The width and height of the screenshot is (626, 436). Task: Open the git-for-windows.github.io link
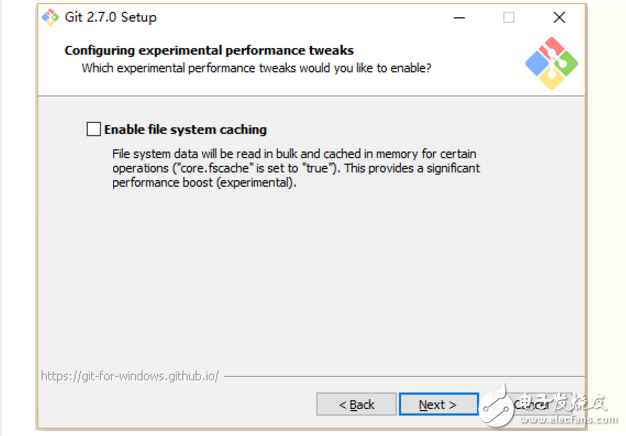click(129, 377)
